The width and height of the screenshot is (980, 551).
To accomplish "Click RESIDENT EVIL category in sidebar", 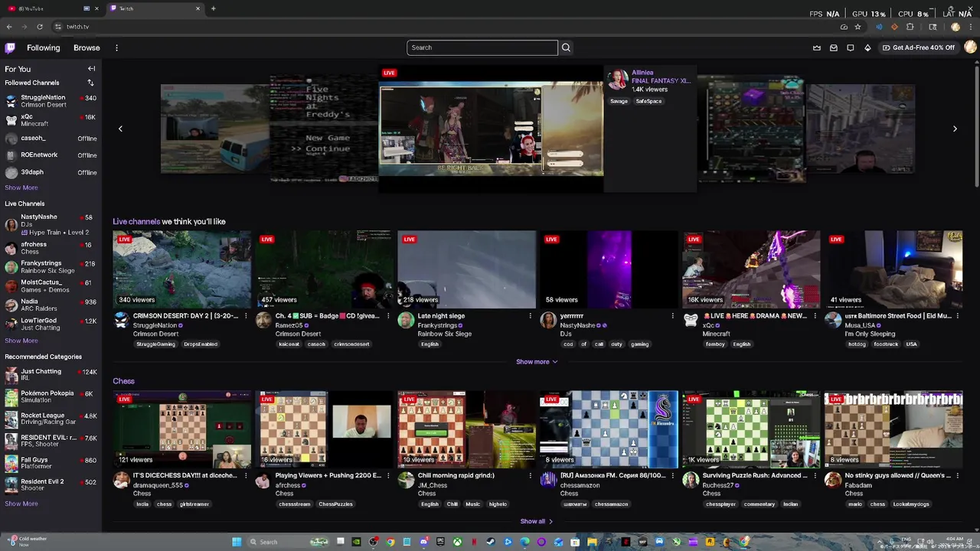I will coord(51,442).
